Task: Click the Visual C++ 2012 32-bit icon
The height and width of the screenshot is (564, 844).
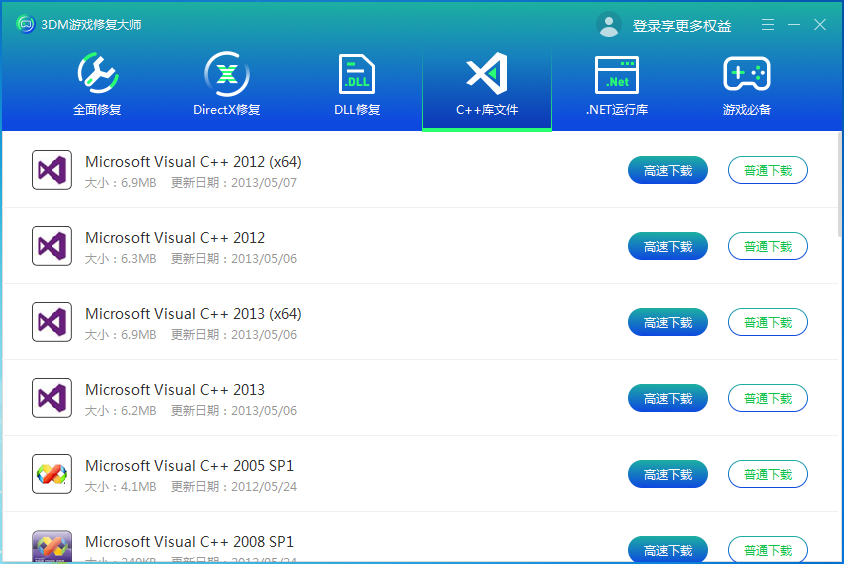Action: coord(52,246)
